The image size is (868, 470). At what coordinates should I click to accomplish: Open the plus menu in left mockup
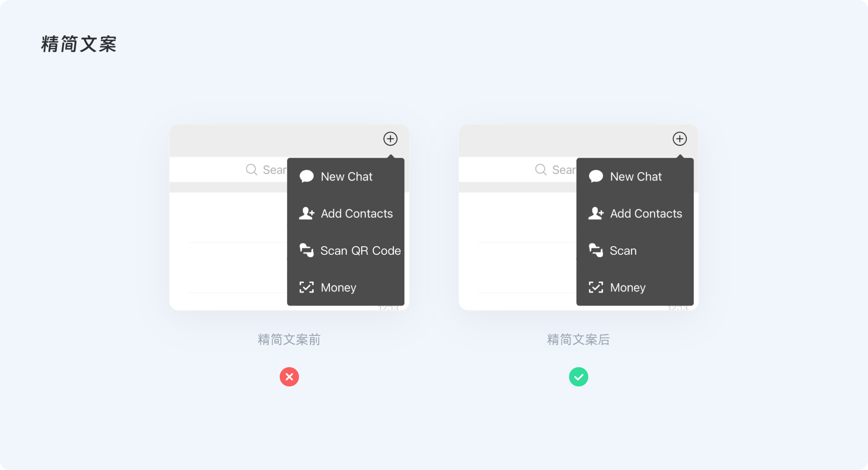(x=390, y=139)
